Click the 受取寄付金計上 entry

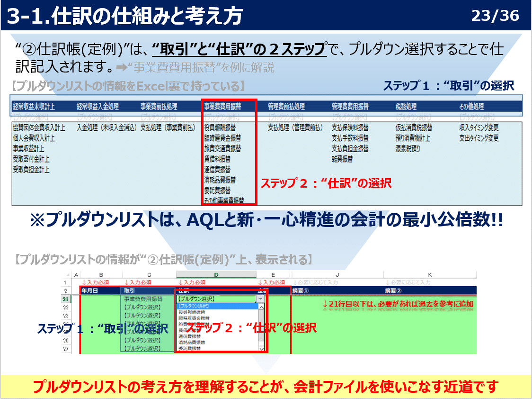[x=31, y=159]
